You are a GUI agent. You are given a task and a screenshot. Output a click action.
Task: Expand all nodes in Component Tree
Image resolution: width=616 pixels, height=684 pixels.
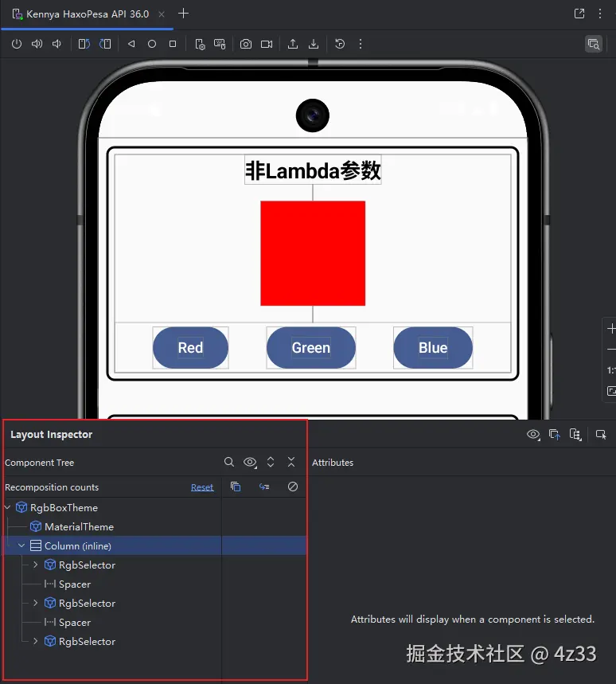pyautogui.click(x=271, y=462)
